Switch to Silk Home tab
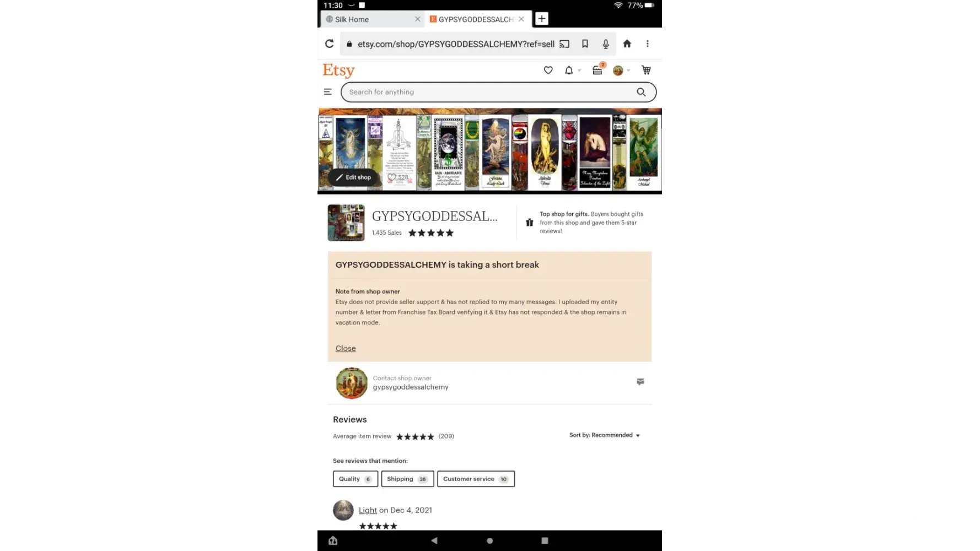This screenshot has width=980, height=551. [x=370, y=19]
